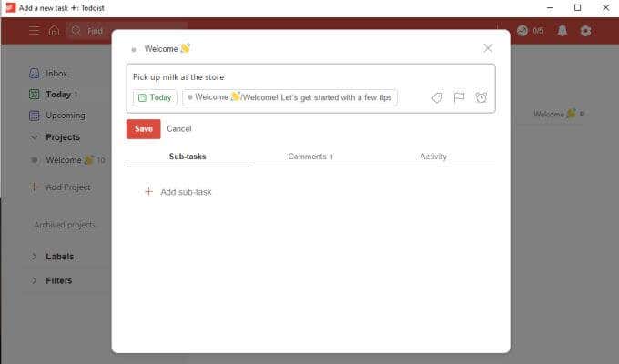
Task: Open the hamburger menu icon
Action: point(34,31)
